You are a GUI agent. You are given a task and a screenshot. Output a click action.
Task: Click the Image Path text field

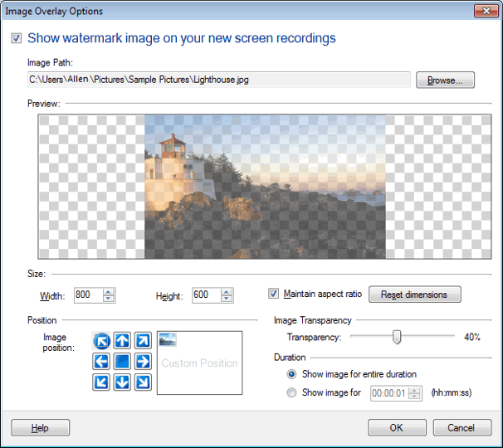pyautogui.click(x=217, y=80)
